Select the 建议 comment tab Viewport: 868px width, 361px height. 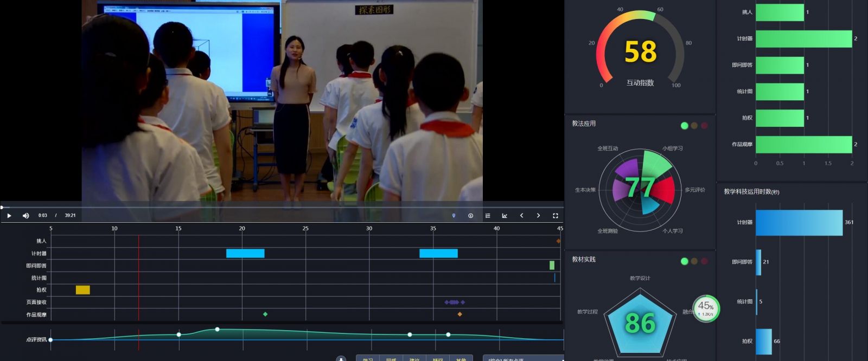(414, 359)
